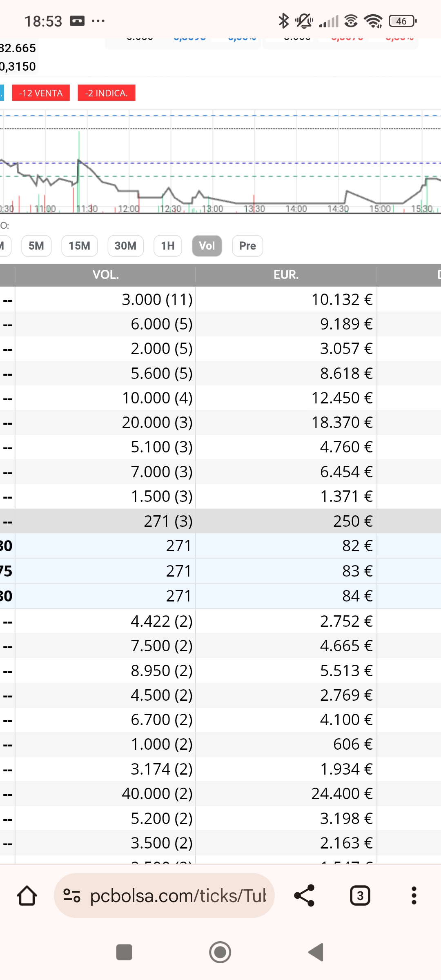
Task: Tap the browser home icon
Action: (27, 896)
